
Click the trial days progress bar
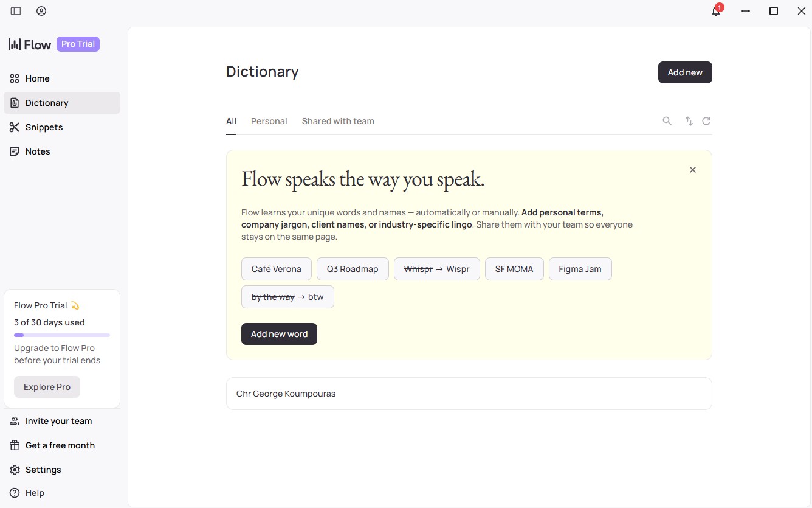point(62,335)
